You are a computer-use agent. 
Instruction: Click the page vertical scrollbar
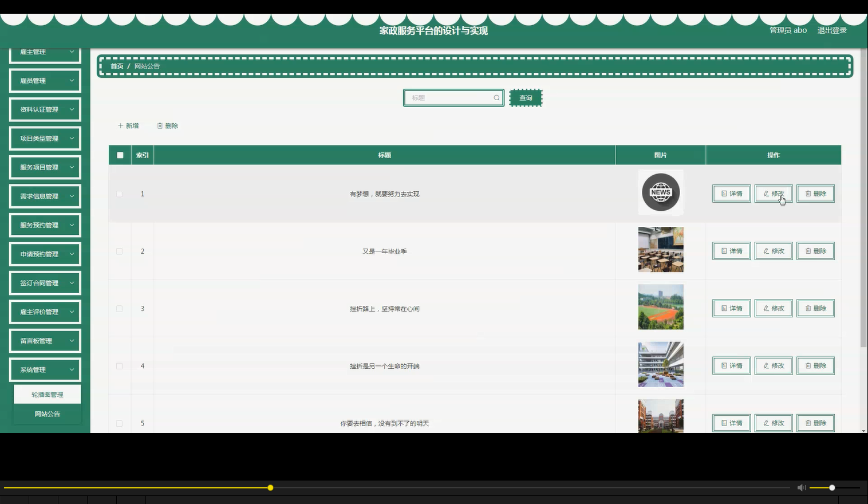863,198
